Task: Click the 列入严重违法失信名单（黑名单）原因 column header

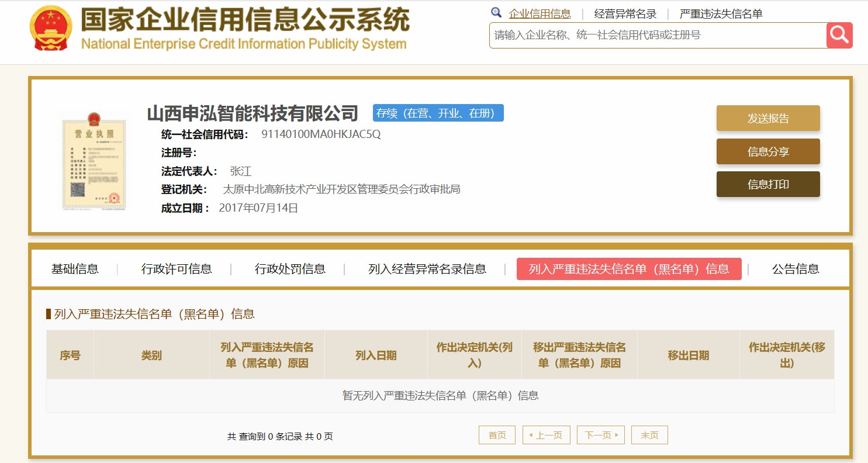Action: click(x=267, y=355)
